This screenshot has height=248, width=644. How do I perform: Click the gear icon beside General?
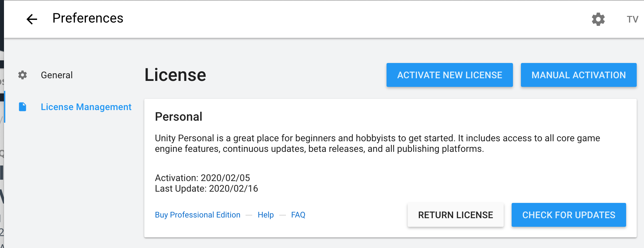(23, 75)
